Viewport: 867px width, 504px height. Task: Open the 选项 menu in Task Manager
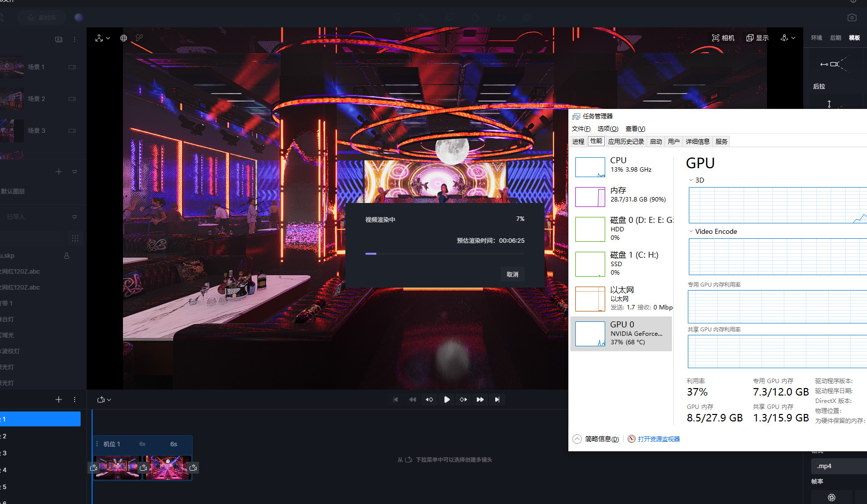pos(608,129)
